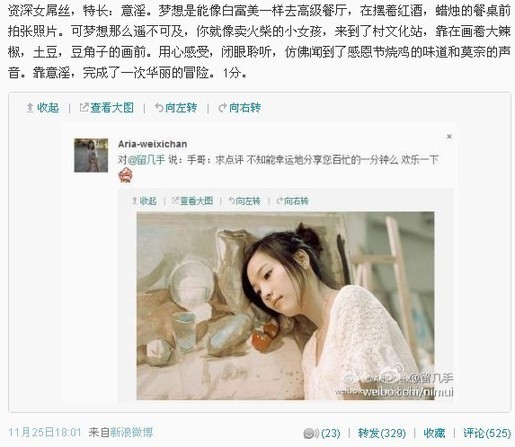Open the Aria-weixichan avatar thumbnail
The height and width of the screenshot is (447, 515).
click(91, 155)
